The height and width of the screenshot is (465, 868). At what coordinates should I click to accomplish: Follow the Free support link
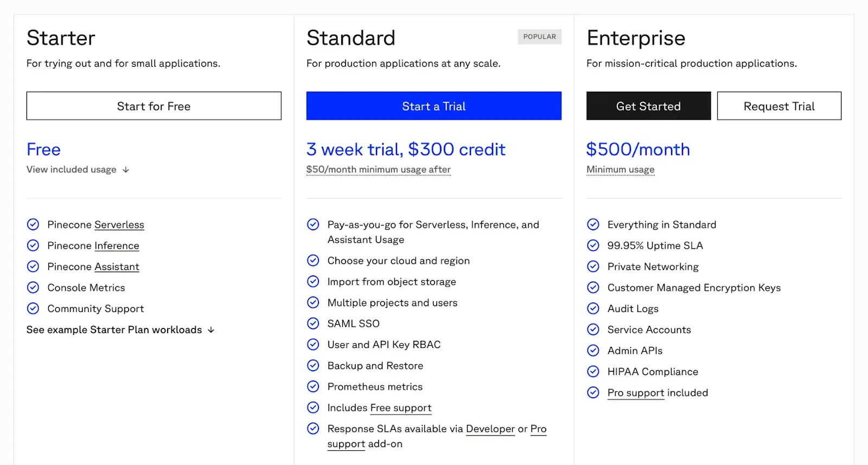(x=401, y=408)
